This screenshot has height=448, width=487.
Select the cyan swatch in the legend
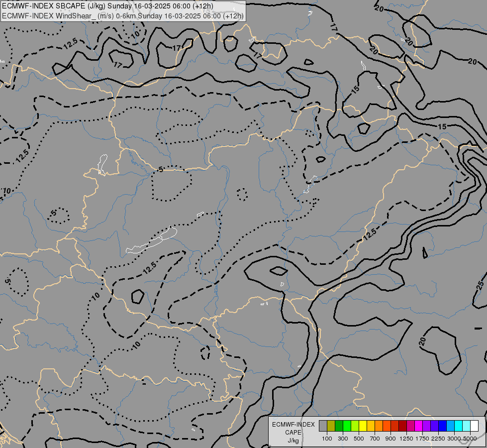pos(458,426)
